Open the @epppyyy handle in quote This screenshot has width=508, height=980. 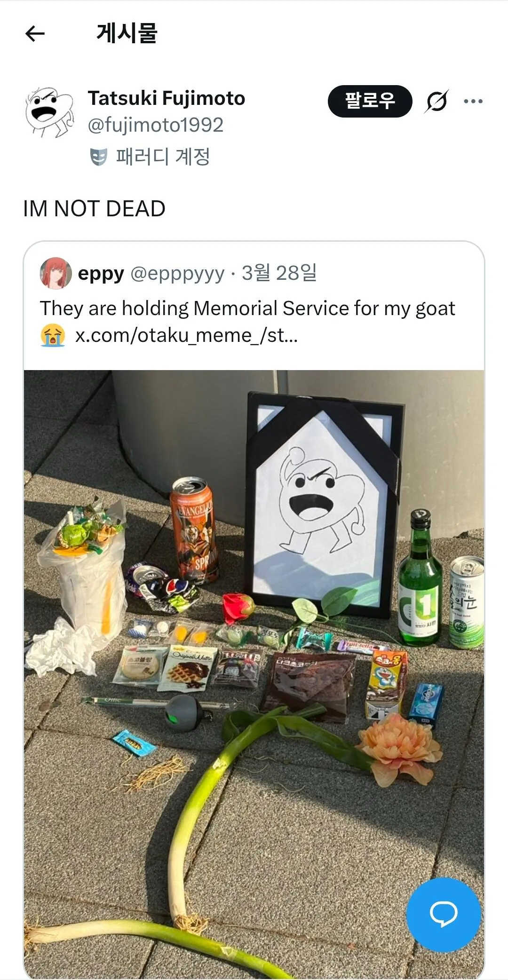click(x=177, y=273)
